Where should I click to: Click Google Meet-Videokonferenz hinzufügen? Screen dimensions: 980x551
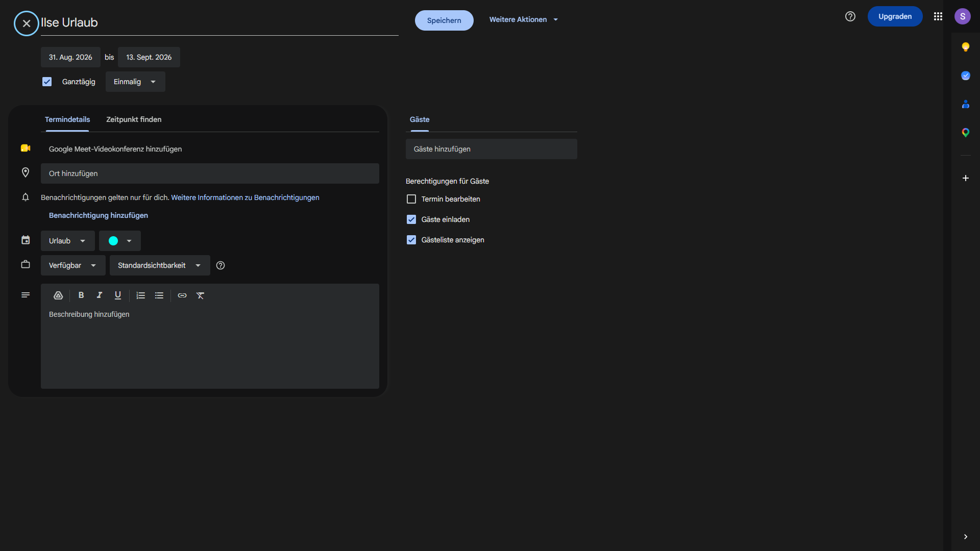(x=115, y=149)
